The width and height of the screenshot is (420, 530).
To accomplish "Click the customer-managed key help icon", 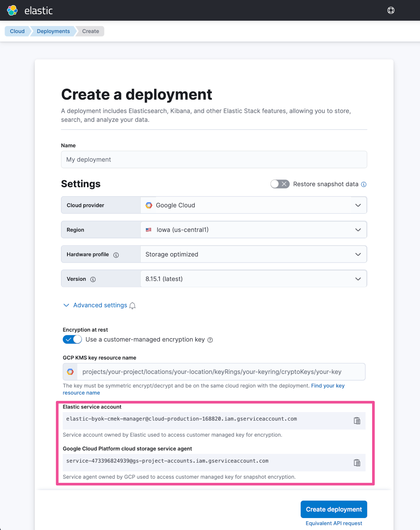I will [x=210, y=340].
